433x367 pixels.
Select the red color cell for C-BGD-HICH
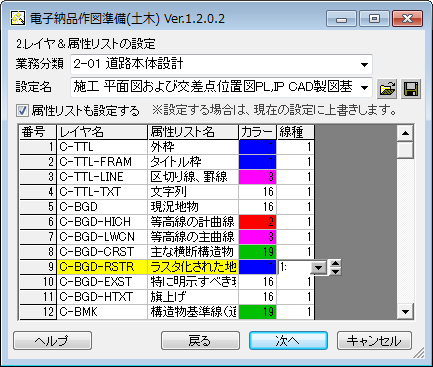pos(257,222)
